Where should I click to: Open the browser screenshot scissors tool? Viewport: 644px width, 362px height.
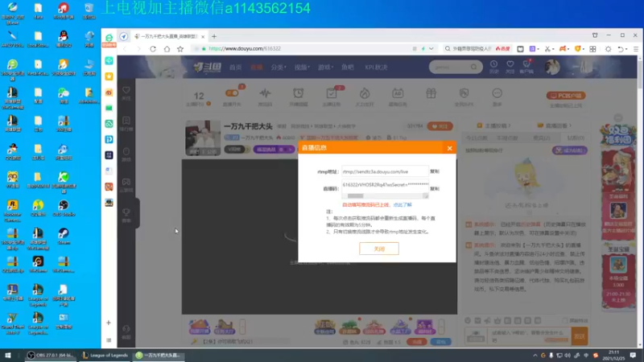(547, 49)
